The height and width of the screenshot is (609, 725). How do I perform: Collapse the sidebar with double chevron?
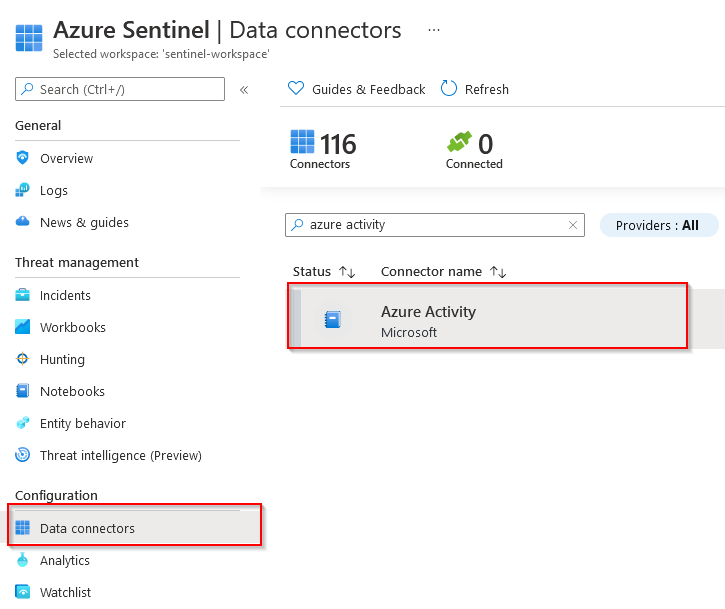point(244,90)
